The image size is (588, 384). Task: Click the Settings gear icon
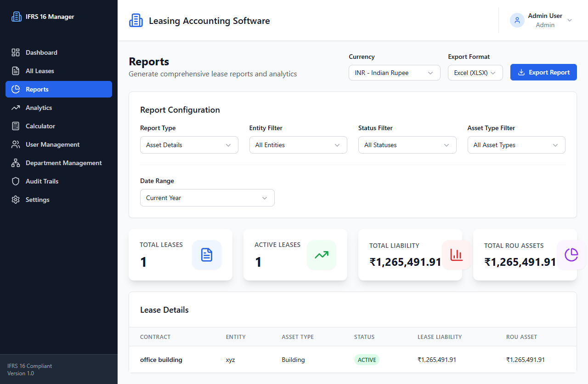(x=16, y=200)
